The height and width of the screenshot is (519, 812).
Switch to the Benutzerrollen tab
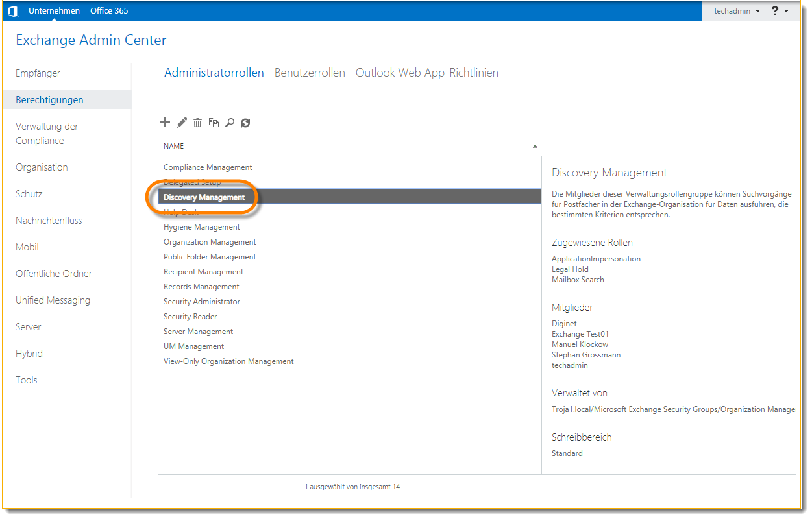[310, 73]
